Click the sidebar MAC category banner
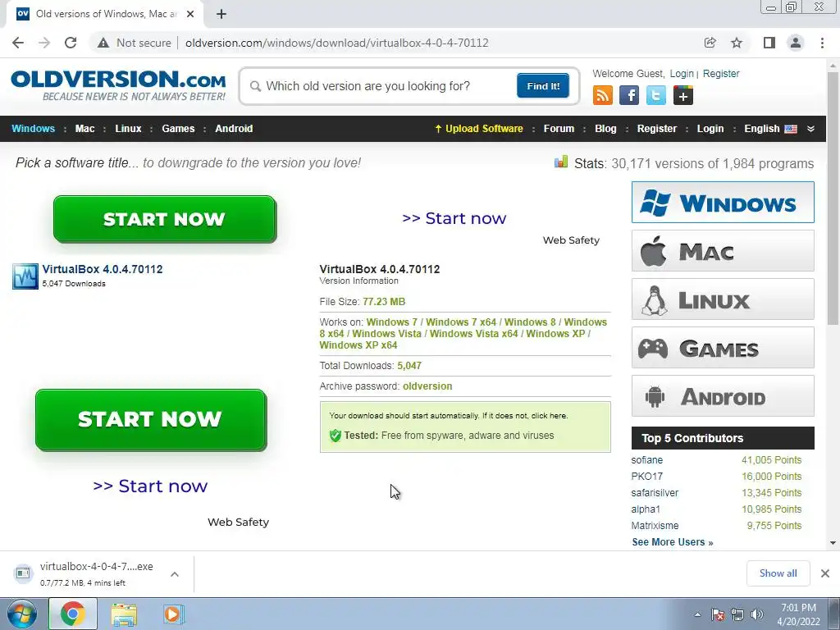 coord(723,251)
